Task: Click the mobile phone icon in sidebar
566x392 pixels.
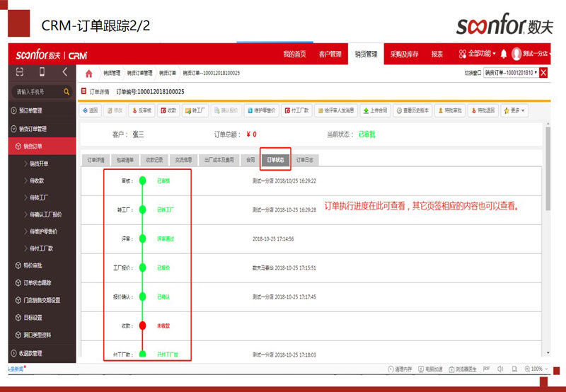Action: [x=42, y=72]
